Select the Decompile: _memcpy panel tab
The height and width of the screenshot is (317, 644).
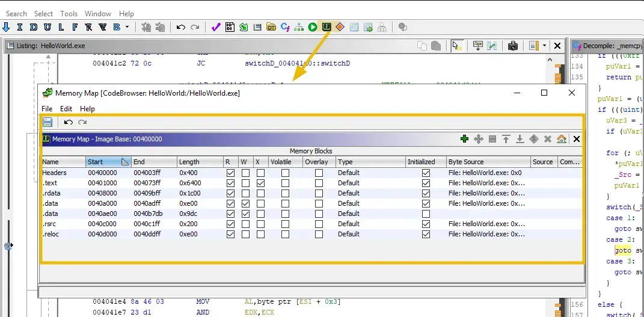pos(607,46)
